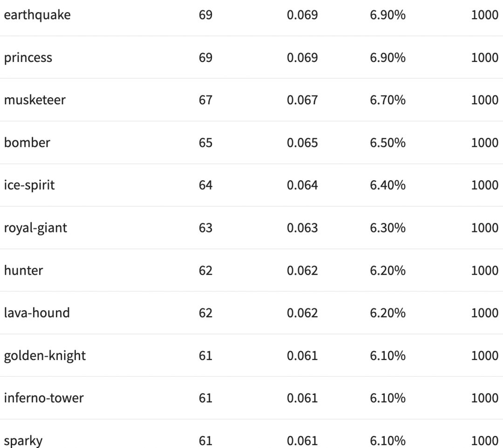Image resolution: width=503 pixels, height=448 pixels.
Task: Select the 1000 total in hunter row
Action: (x=484, y=271)
